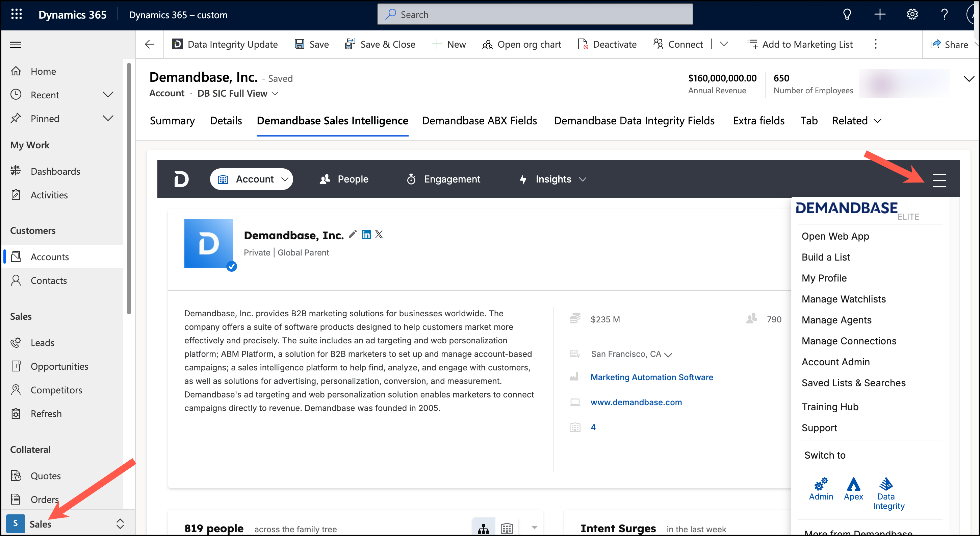Select Saved Lists & Searches menu item
Screen dimensions: 980x536
853,383
